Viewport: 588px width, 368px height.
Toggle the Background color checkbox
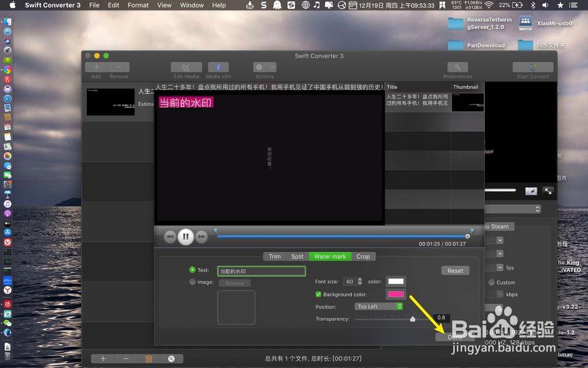pyautogui.click(x=318, y=294)
